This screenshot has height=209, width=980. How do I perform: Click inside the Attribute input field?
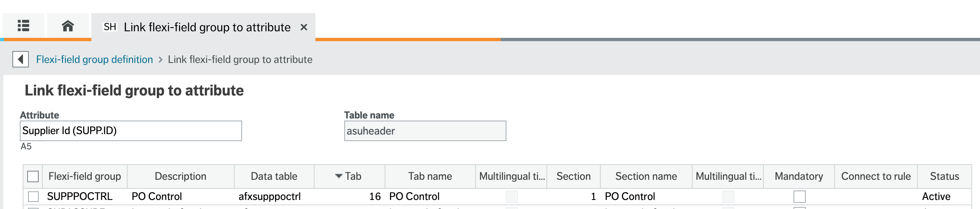[x=131, y=131]
